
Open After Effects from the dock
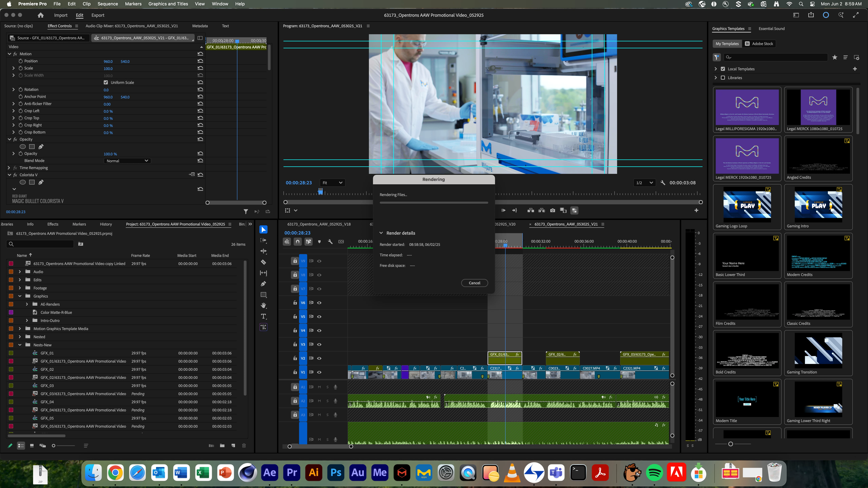[270, 473]
